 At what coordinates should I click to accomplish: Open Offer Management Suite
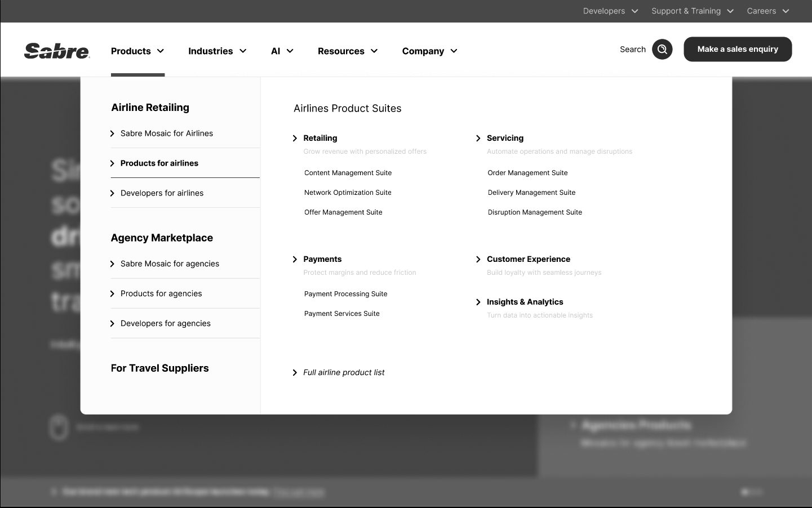click(x=343, y=212)
